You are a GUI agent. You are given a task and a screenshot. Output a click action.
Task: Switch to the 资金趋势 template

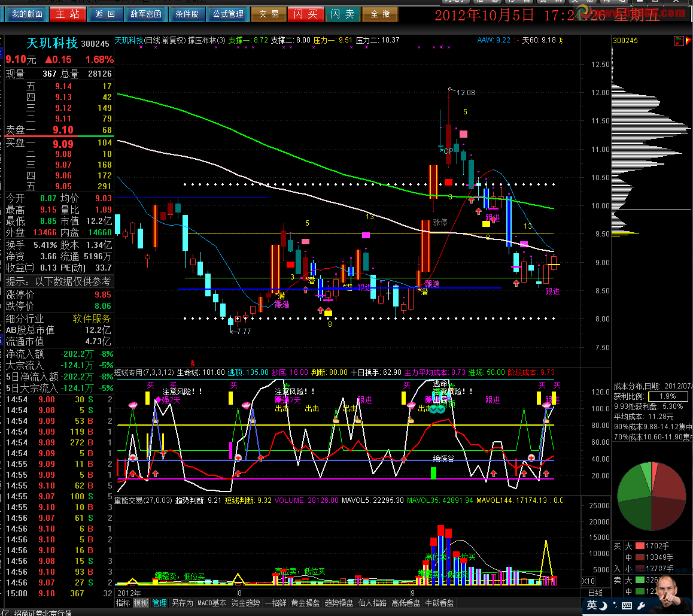(x=245, y=603)
